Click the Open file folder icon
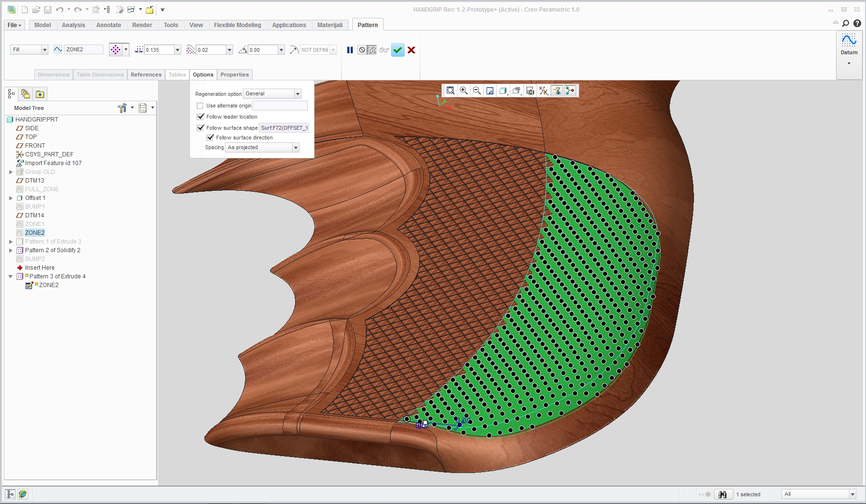866x504 pixels. click(36, 10)
